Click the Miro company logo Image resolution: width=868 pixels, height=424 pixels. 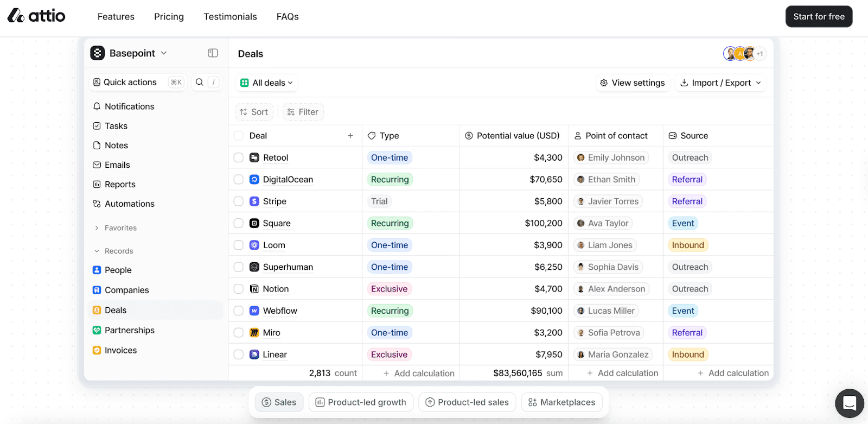(x=254, y=333)
